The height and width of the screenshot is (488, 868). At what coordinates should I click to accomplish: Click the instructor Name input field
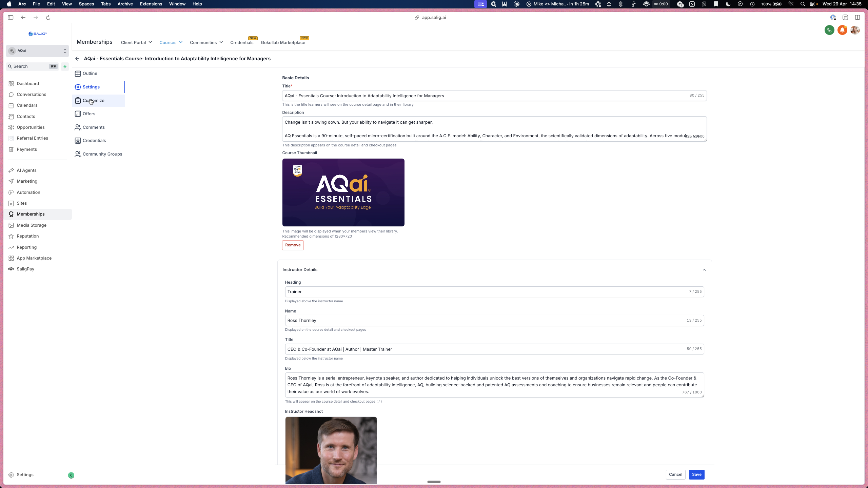point(494,320)
